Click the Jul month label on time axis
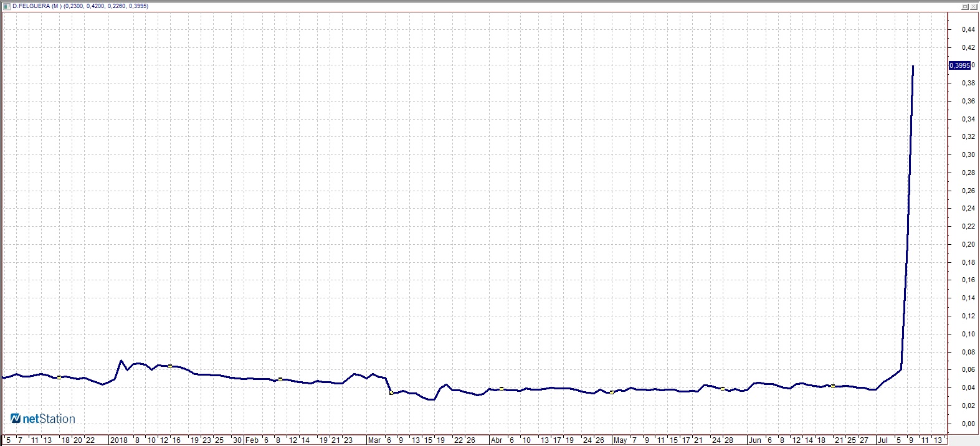 [882, 440]
